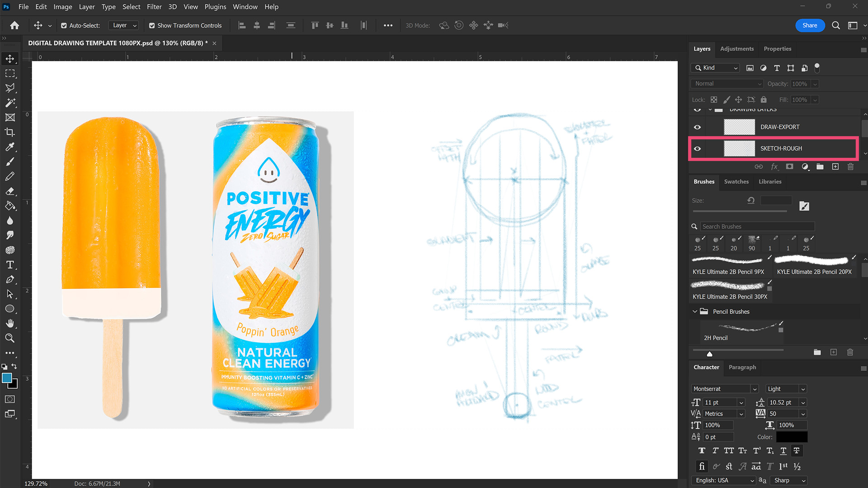Viewport: 868px width, 488px height.
Task: Select the Polygonal Lasso tool
Action: click(x=10, y=88)
